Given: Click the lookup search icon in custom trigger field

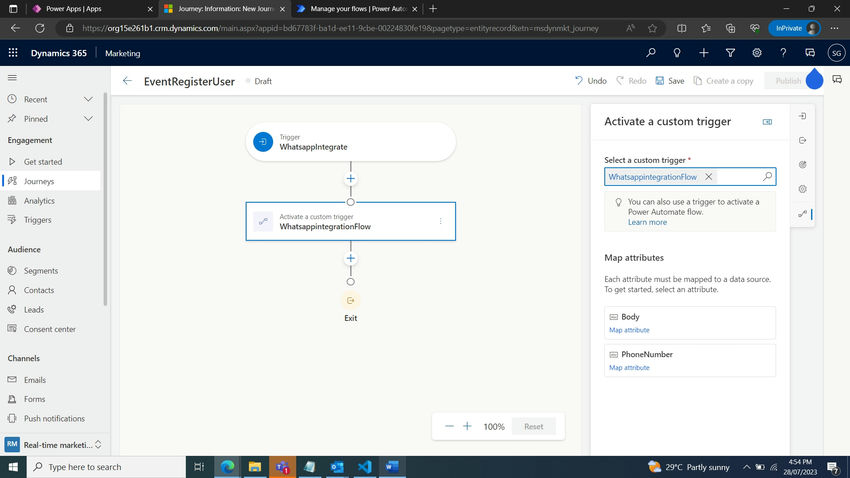Looking at the screenshot, I should click(x=767, y=177).
